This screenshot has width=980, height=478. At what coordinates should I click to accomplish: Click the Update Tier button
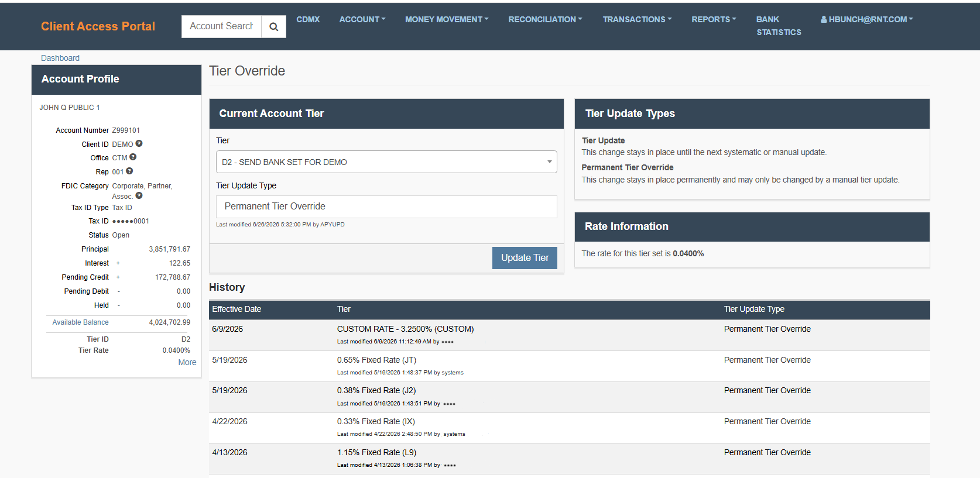coord(525,258)
